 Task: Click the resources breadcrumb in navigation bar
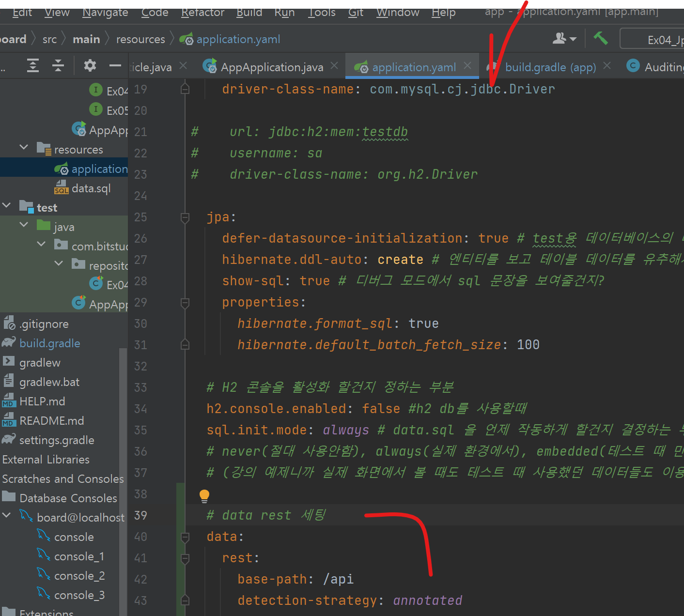140,39
